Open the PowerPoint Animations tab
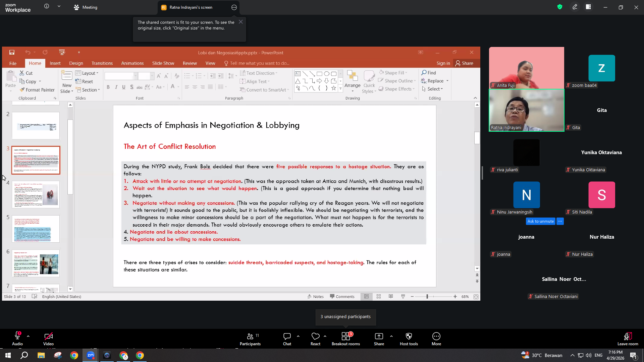Image resolution: width=644 pixels, height=362 pixels. click(132, 63)
